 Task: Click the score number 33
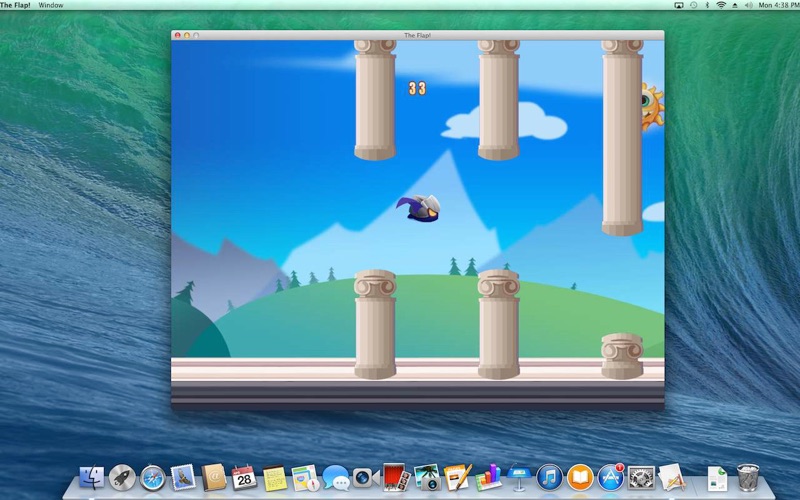coord(417,89)
